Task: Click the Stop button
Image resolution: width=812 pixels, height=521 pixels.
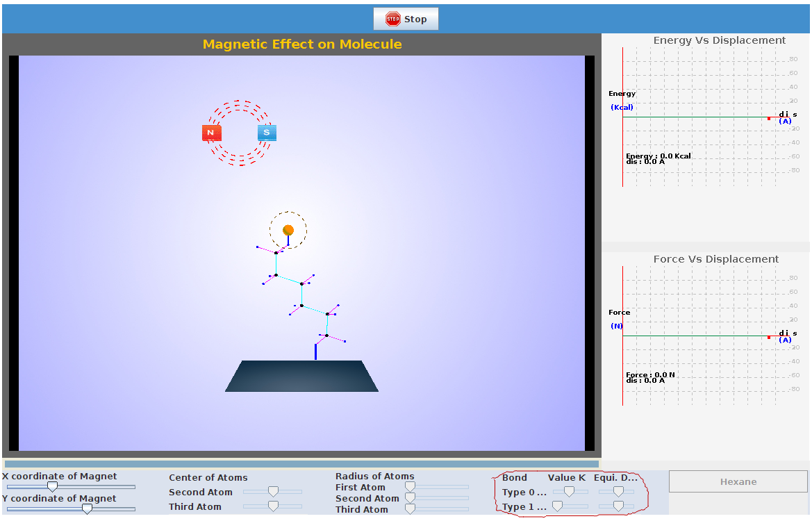Action: point(406,19)
